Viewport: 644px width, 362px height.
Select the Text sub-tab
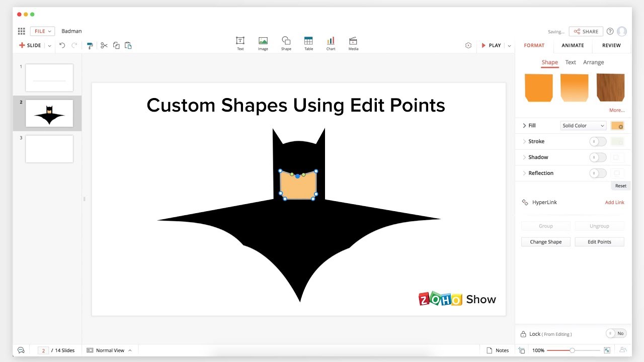[571, 62]
